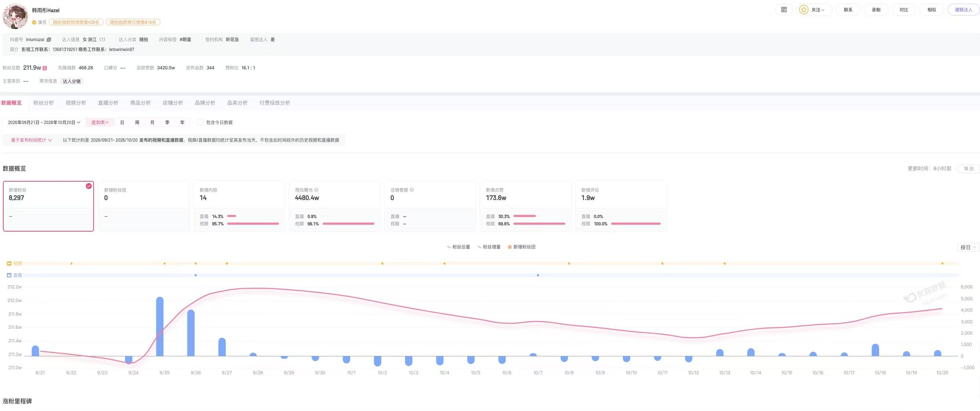Click help icon next to 总销售额
The image size is (980, 411).
pyautogui.click(x=411, y=190)
